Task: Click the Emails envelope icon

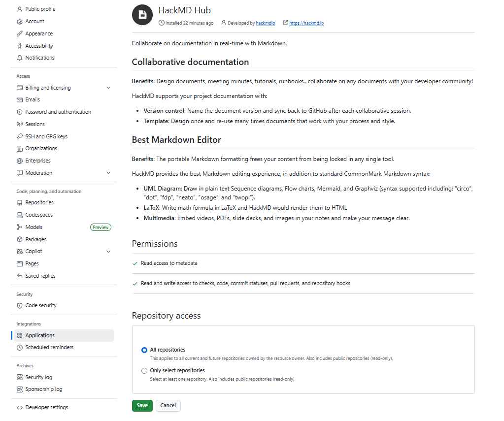Action: tap(20, 99)
